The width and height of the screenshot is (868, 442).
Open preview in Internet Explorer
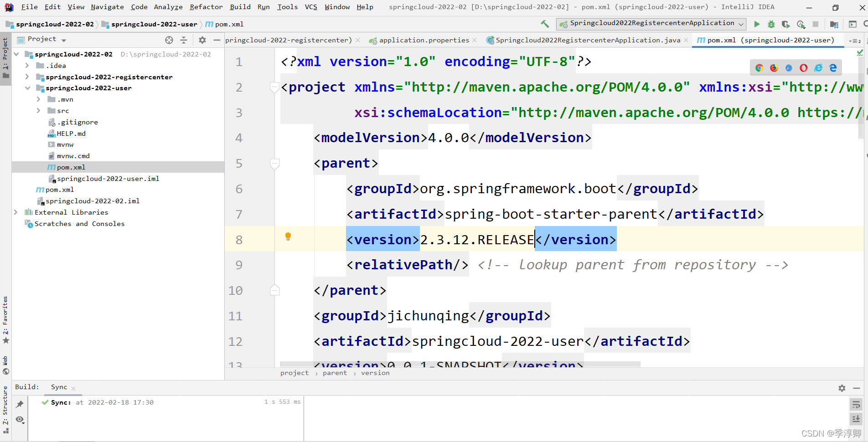click(x=819, y=68)
